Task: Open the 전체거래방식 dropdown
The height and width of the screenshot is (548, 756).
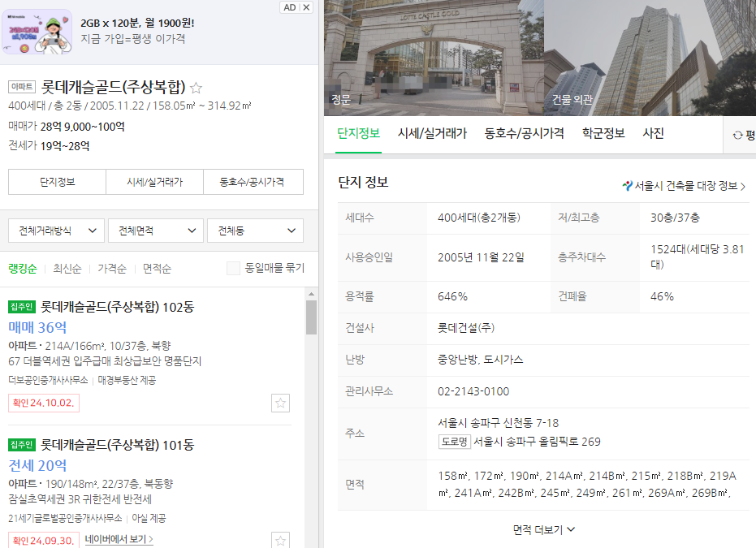Action: point(56,231)
